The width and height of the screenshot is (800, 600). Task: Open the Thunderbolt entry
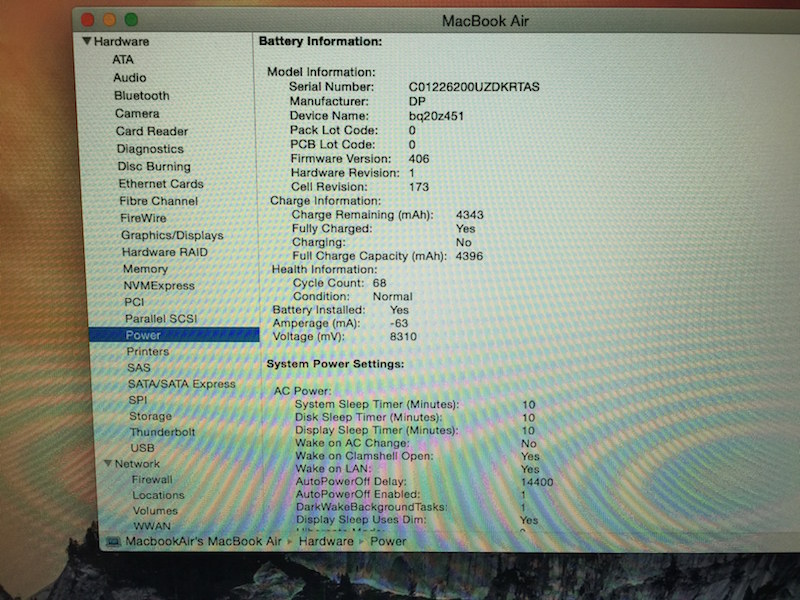coord(162,432)
